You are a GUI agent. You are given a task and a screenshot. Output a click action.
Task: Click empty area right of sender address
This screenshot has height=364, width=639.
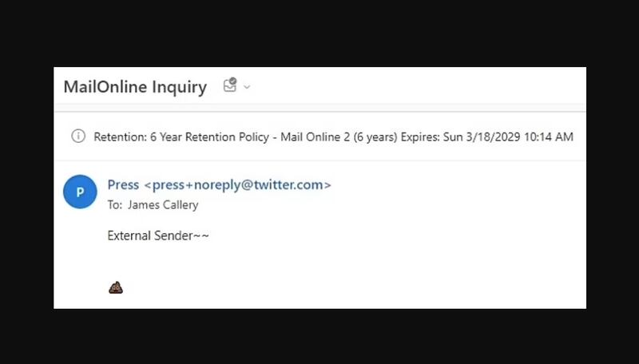(455, 185)
